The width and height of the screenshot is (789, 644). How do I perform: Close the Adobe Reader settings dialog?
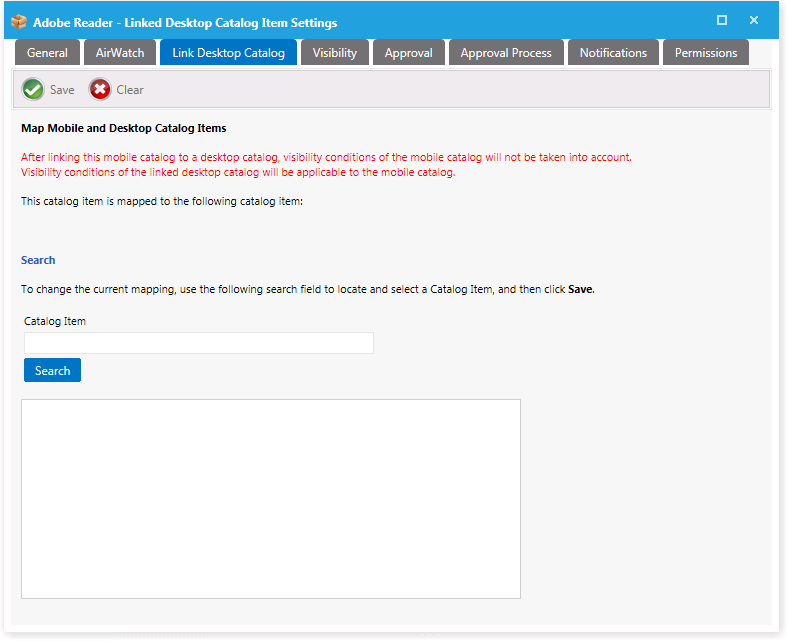(754, 21)
